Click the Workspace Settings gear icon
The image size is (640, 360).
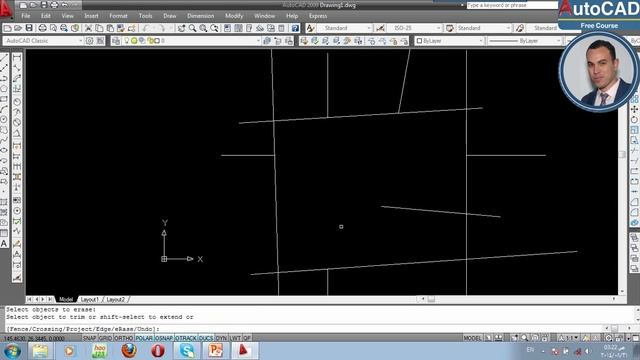[89, 41]
